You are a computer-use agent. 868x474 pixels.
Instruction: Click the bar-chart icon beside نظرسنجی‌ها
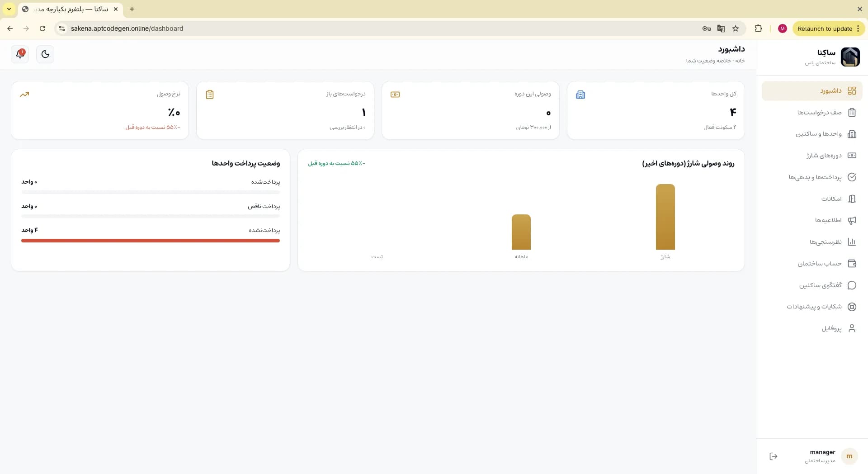[852, 242]
